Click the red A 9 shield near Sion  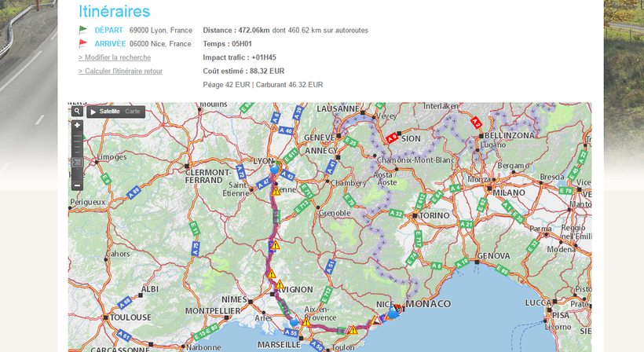(392, 137)
